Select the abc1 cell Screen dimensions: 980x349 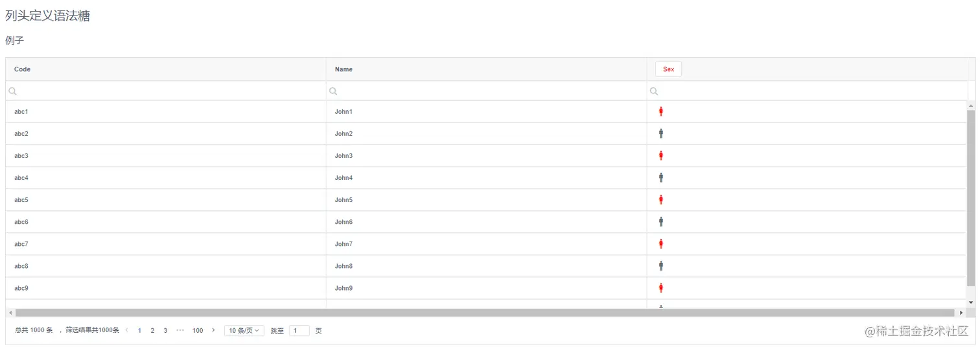click(x=166, y=111)
